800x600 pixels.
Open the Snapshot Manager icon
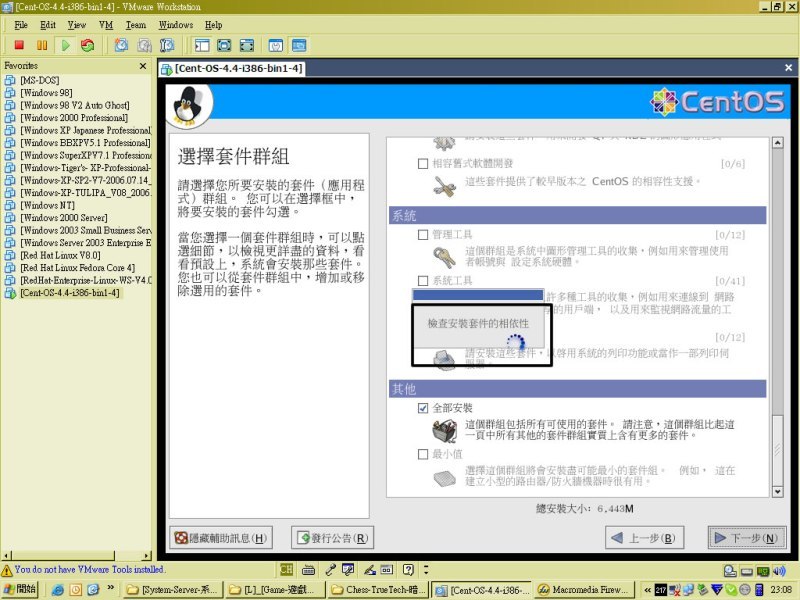coord(167,45)
